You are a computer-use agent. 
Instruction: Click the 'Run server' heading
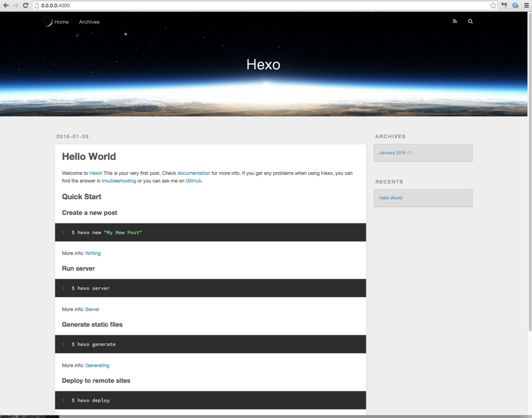point(79,268)
